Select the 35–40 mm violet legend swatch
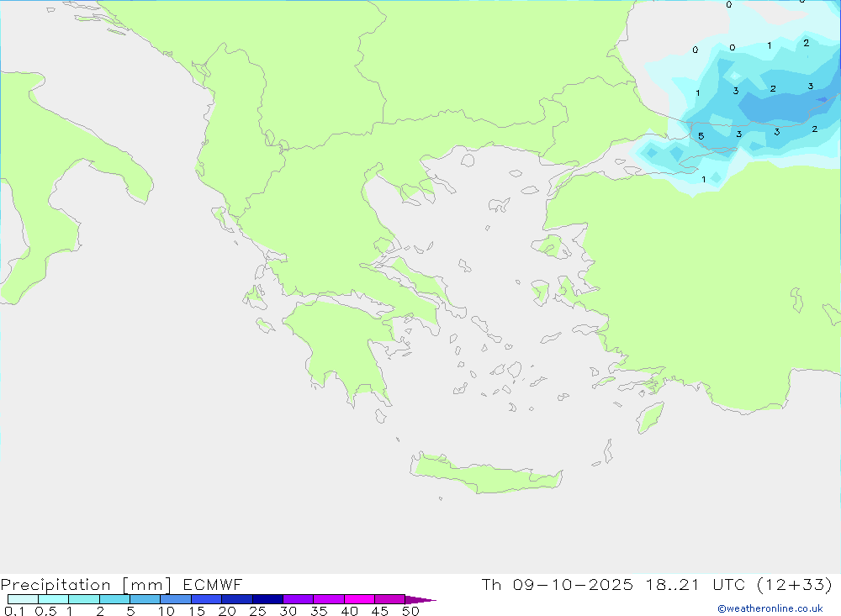This screenshot has height=616, width=841. (329, 599)
